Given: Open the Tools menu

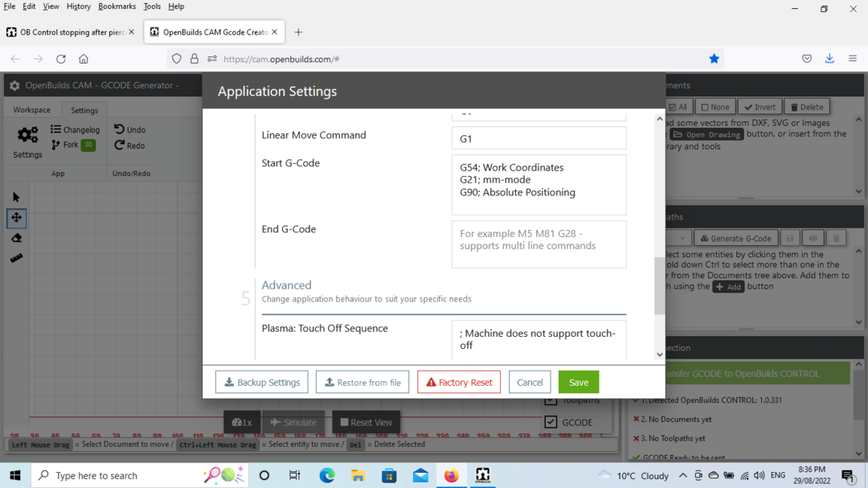Looking at the screenshot, I should pyautogui.click(x=152, y=6).
